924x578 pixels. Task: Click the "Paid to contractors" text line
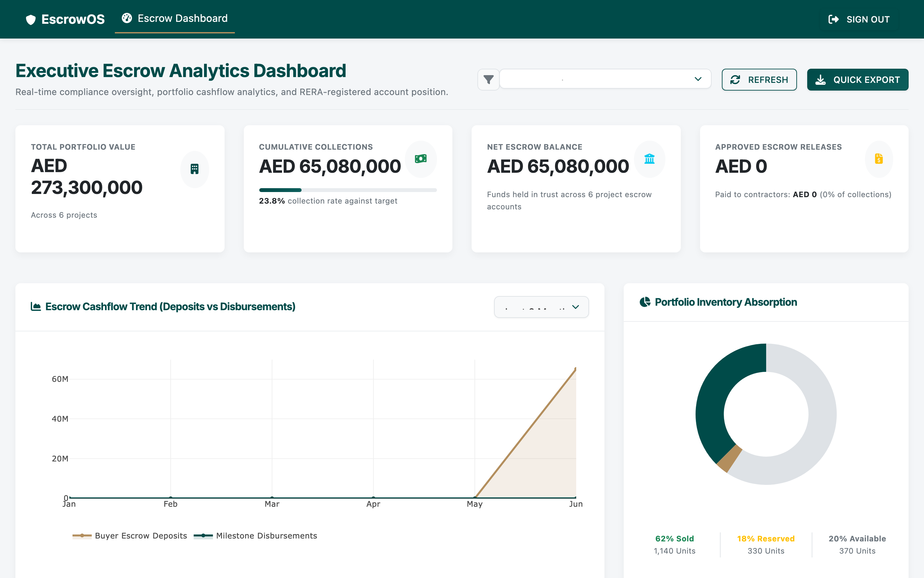tap(803, 194)
